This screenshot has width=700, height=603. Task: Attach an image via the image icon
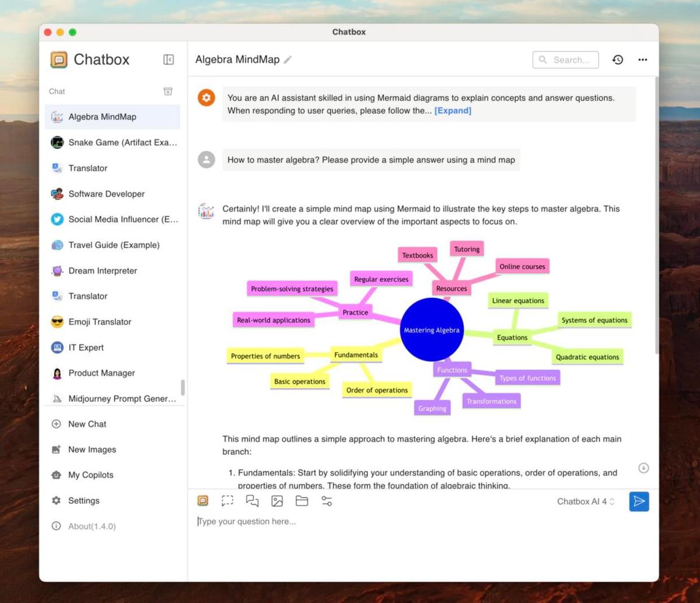(276, 500)
